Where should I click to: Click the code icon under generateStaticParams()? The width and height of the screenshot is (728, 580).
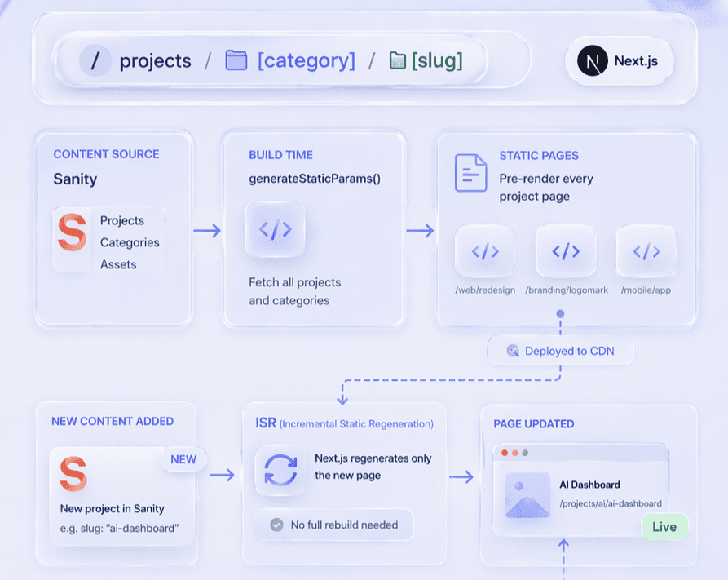pos(275,231)
